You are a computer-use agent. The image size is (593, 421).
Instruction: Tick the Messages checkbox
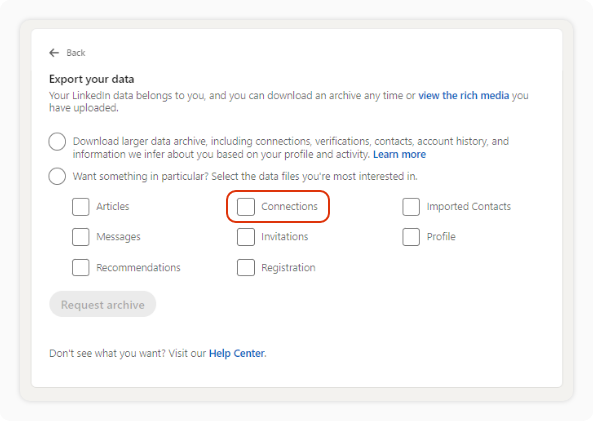81,237
